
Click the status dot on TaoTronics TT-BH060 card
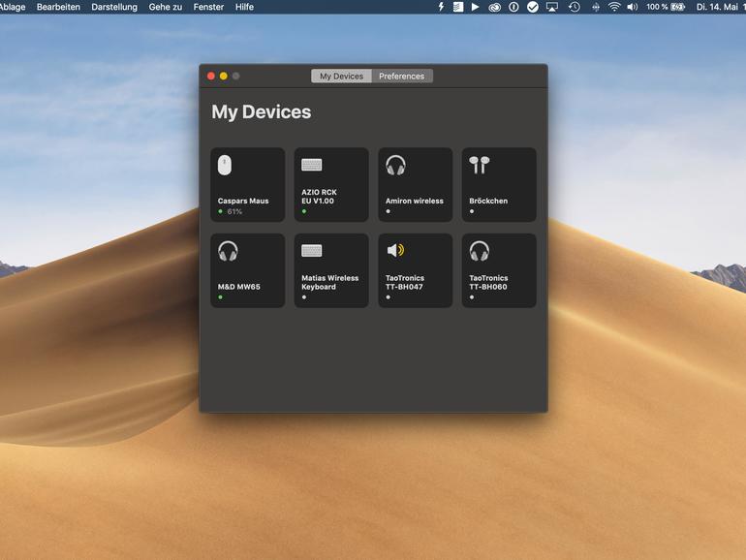472,296
